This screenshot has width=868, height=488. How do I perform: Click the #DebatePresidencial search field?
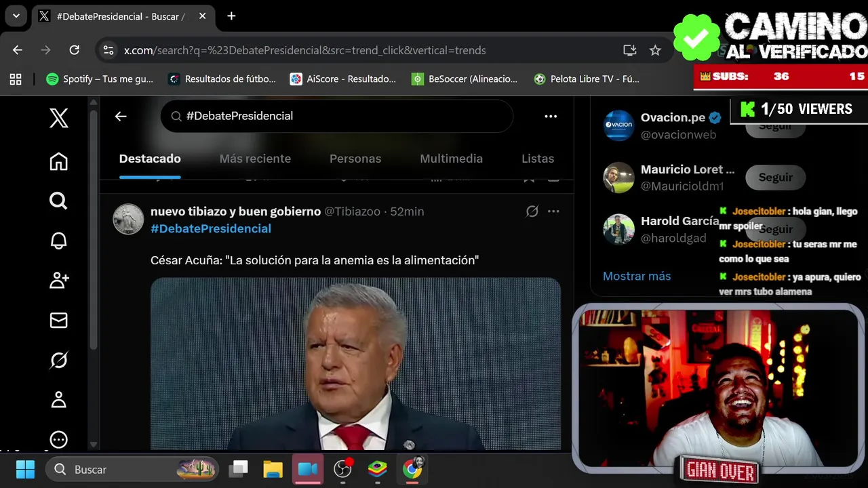[336, 117]
